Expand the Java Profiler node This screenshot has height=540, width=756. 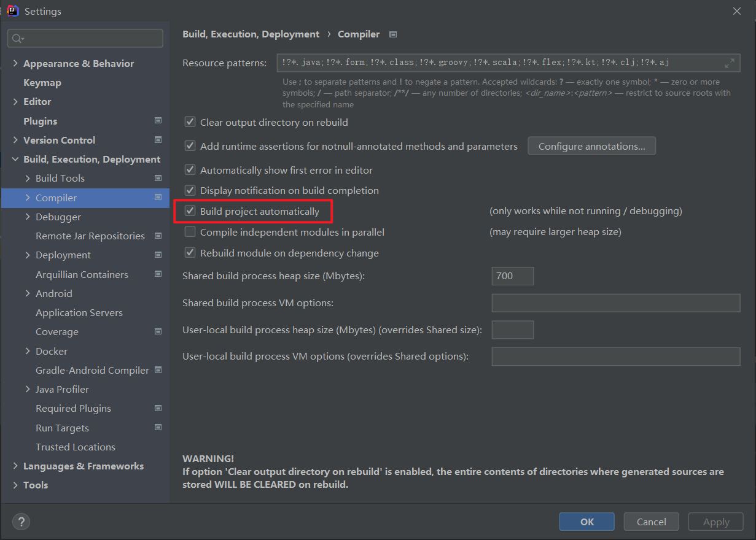point(28,389)
